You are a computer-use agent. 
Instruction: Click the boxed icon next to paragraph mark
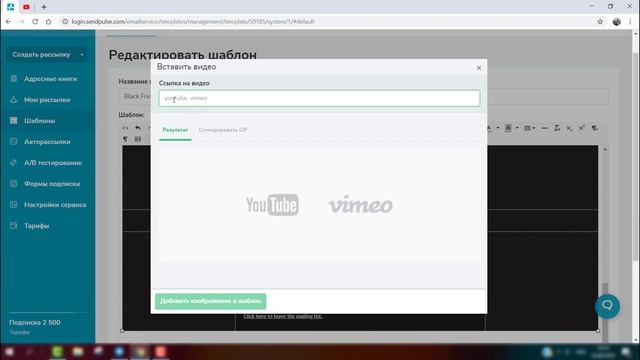point(138,139)
